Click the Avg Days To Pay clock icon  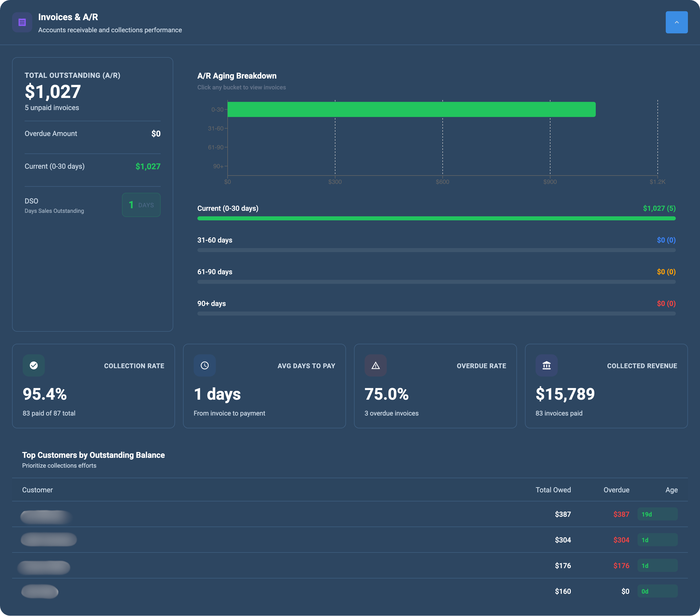pos(204,365)
